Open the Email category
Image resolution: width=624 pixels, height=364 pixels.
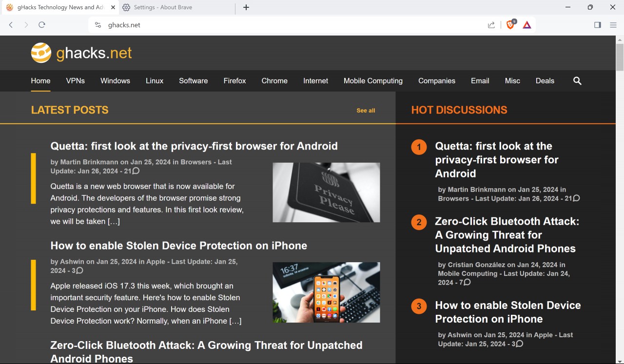(x=480, y=81)
